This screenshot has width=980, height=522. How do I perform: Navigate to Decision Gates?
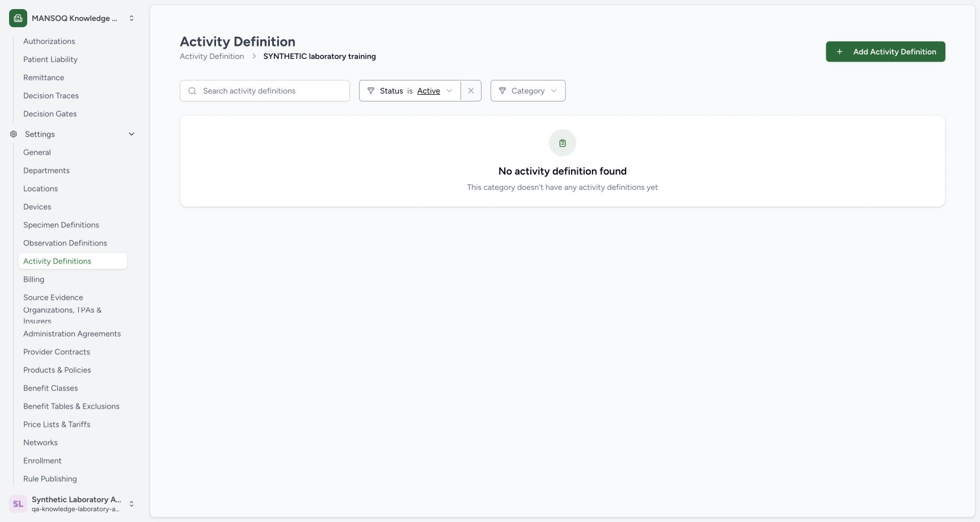pyautogui.click(x=50, y=114)
